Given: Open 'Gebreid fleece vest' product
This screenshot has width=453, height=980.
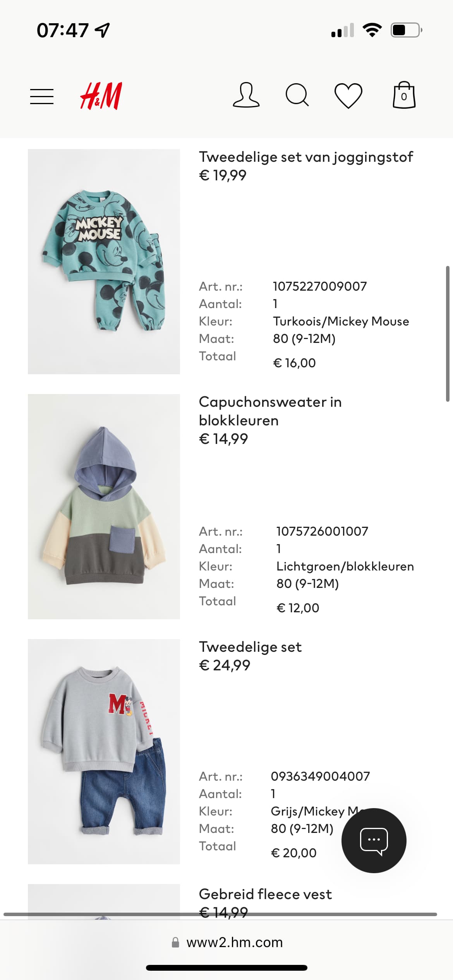Looking at the screenshot, I should click(265, 894).
